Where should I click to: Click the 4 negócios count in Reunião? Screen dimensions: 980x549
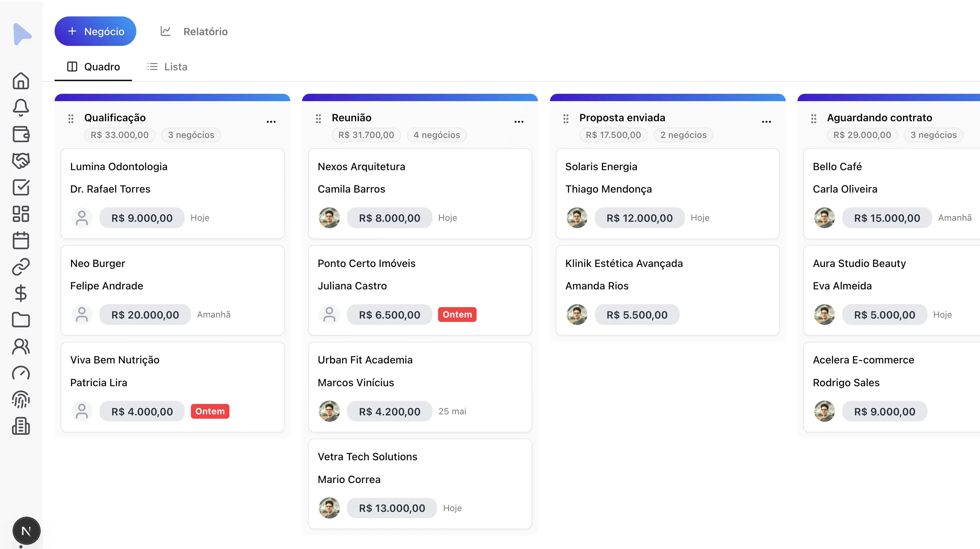click(x=437, y=135)
